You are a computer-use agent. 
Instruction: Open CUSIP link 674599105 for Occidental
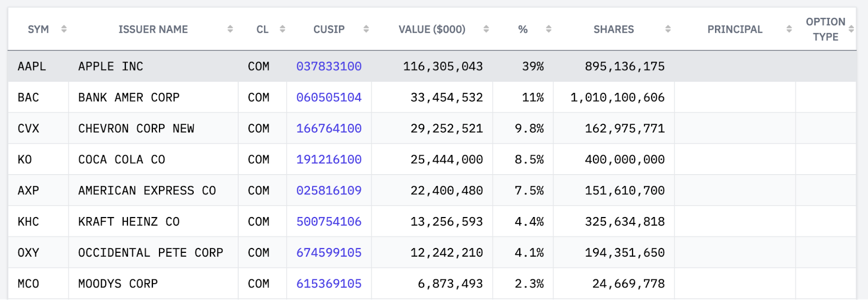tap(329, 252)
